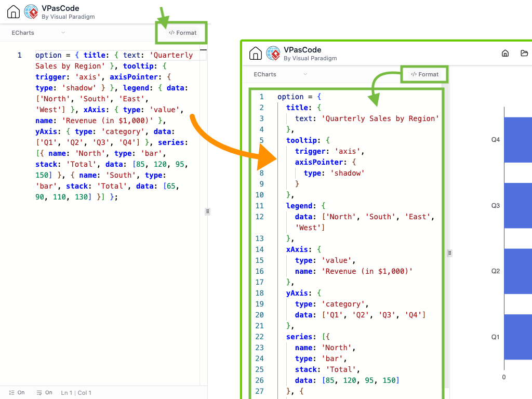Image resolution: width=532 pixels, height=399 pixels.
Task: Click line number 13 in right editor gutter
Action: pos(259,238)
